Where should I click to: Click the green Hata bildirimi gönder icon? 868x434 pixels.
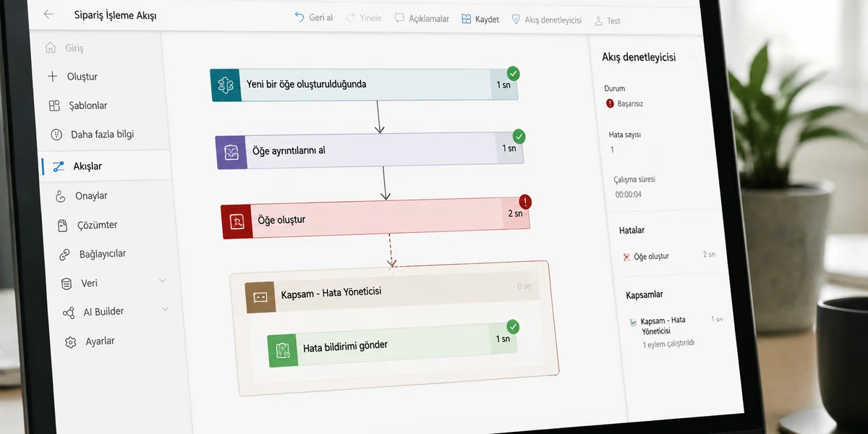tap(283, 351)
